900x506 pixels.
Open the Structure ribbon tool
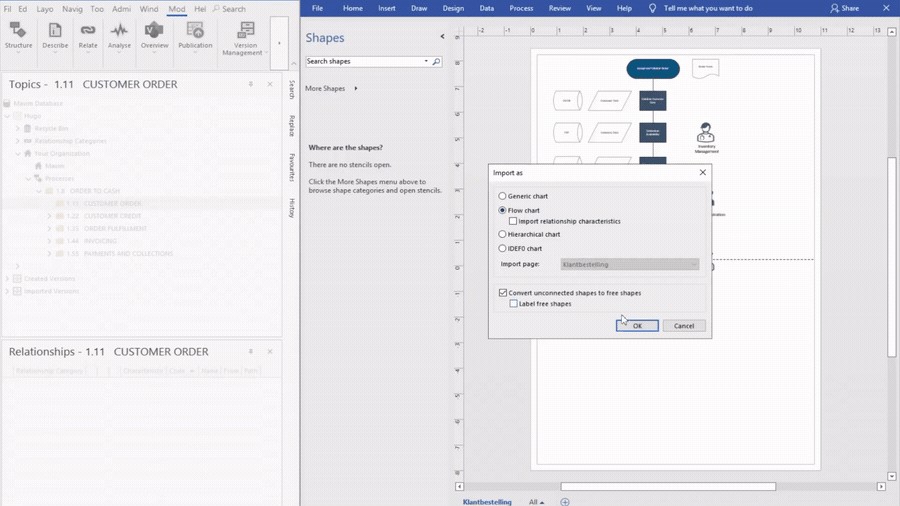click(18, 37)
